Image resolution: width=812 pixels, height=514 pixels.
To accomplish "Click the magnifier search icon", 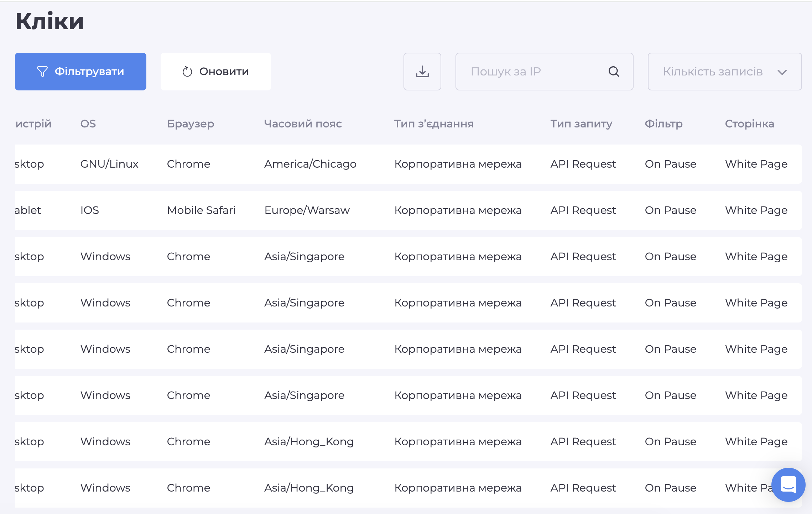I will click(x=614, y=72).
